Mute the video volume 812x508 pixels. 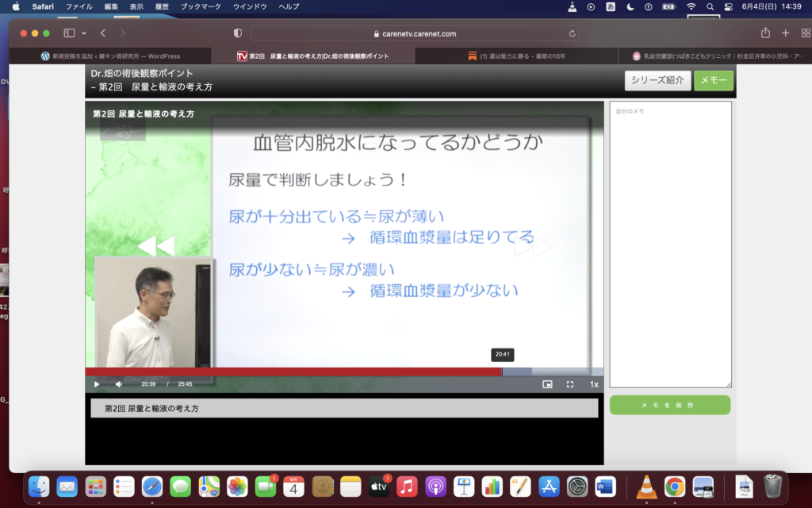[x=119, y=384]
